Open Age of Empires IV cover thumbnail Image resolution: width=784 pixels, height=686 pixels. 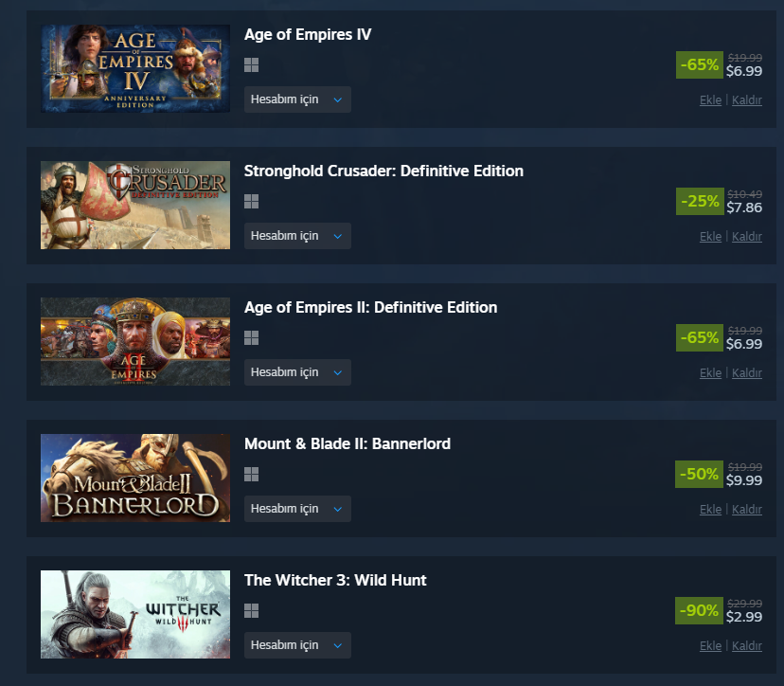pos(135,68)
